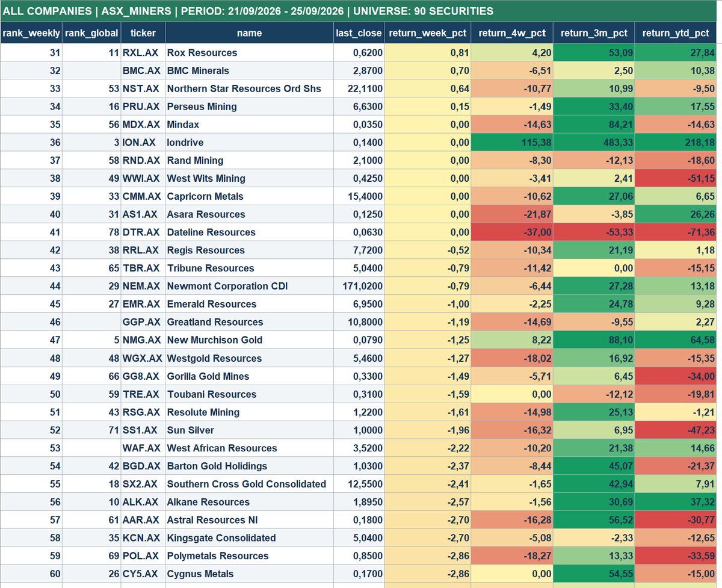The width and height of the screenshot is (722, 588).
Task: Click the rank_global column header
Action: point(91,33)
